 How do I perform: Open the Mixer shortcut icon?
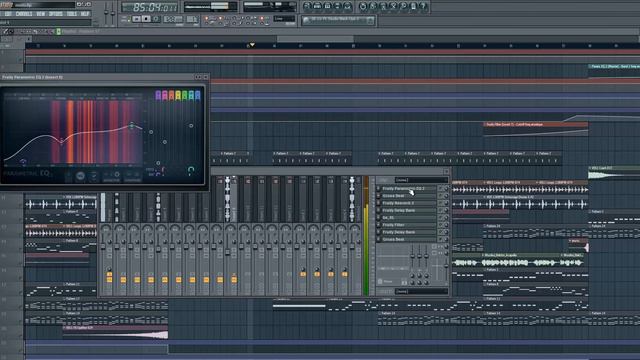348,6
